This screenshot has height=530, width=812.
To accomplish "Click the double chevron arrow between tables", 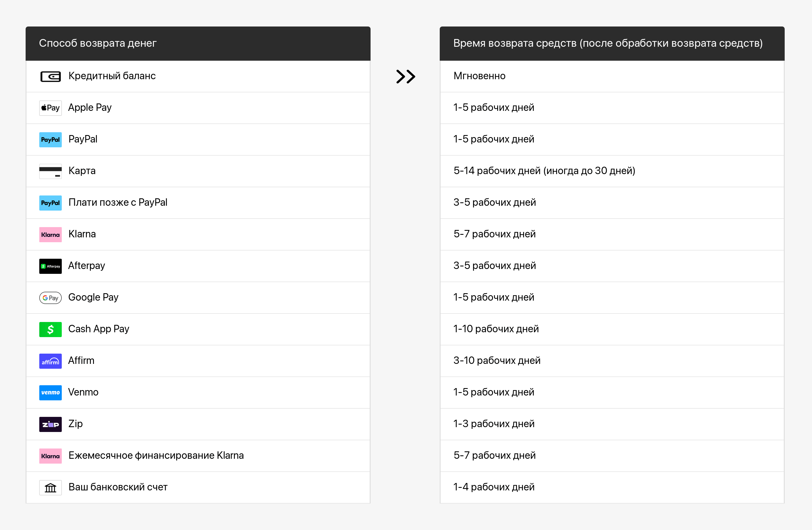I will coord(405,76).
